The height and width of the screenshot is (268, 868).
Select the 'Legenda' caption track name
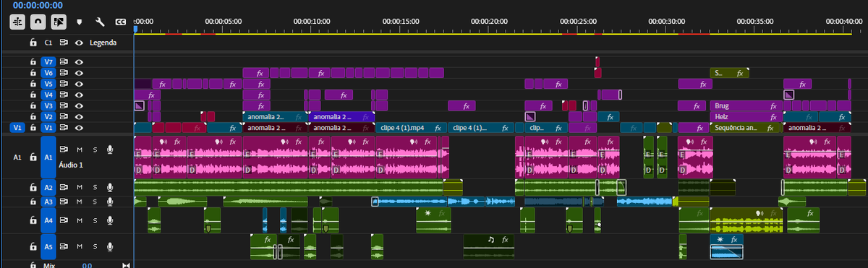pyautogui.click(x=103, y=43)
